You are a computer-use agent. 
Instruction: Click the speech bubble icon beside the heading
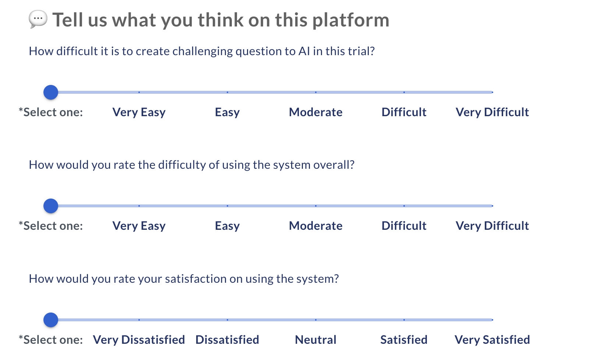click(38, 19)
